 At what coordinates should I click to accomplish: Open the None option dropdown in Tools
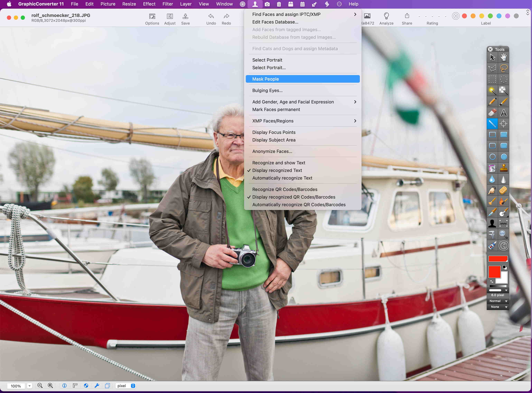pos(498,307)
